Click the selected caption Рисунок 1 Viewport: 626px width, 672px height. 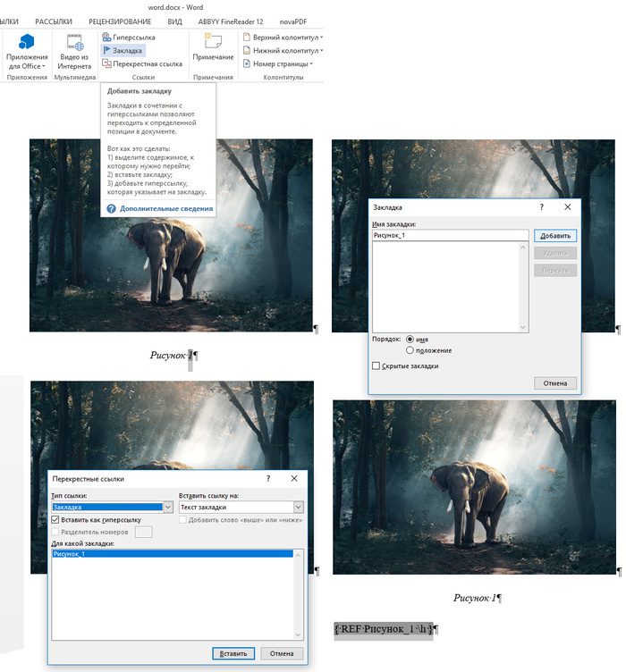click(x=172, y=356)
